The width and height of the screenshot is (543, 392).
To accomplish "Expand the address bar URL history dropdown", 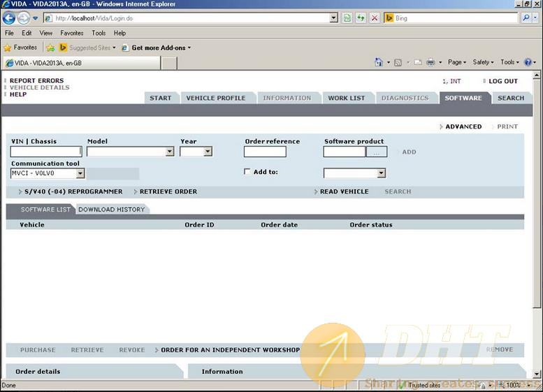I will 333,18.
